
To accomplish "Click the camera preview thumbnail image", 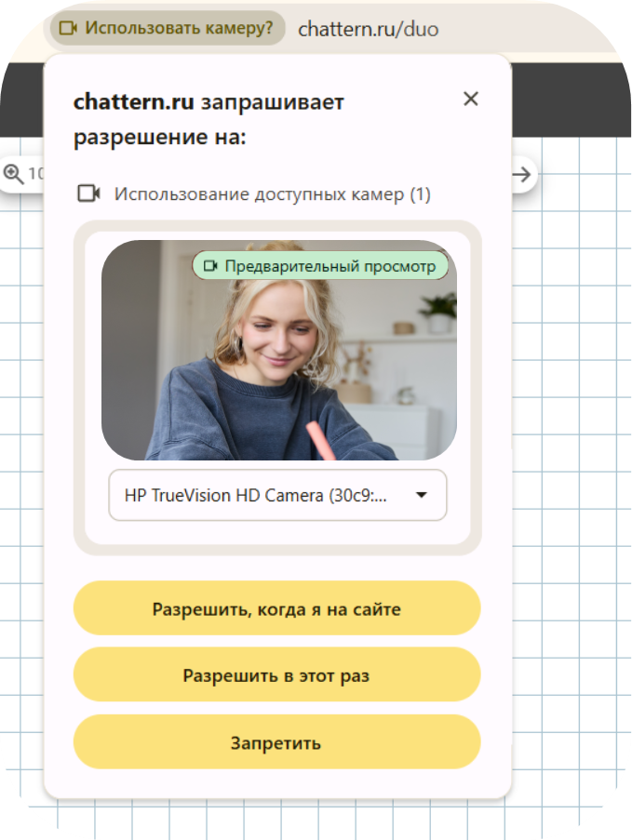I will [279, 350].
